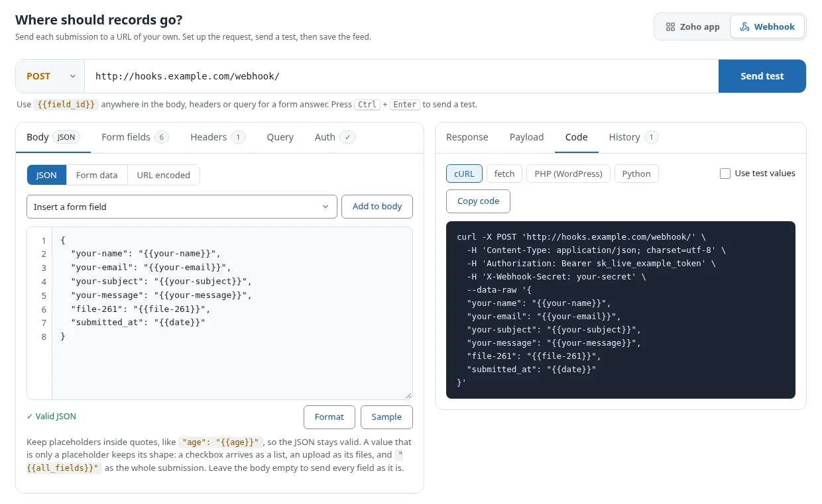Click the "submitted_at" line in body editor
This screenshot has height=504, width=822.
pos(139,323)
